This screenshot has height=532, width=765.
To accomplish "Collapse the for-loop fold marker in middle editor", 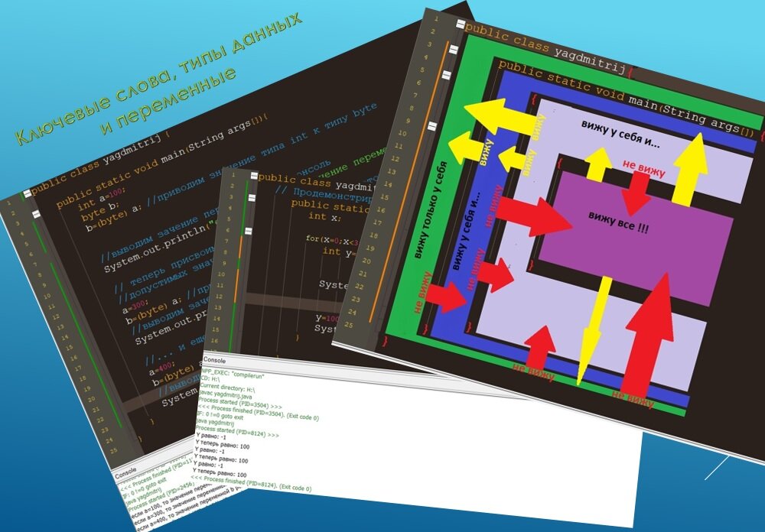I will [249, 231].
